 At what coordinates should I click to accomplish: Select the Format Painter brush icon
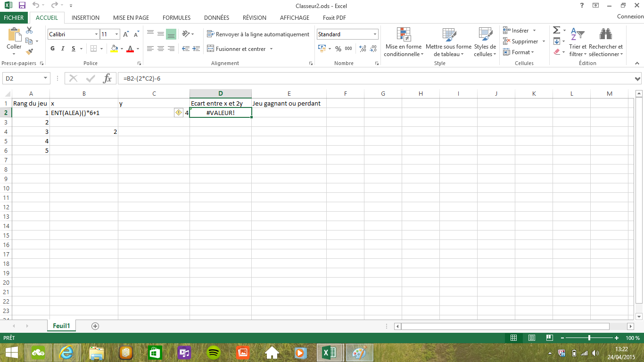coord(29,51)
